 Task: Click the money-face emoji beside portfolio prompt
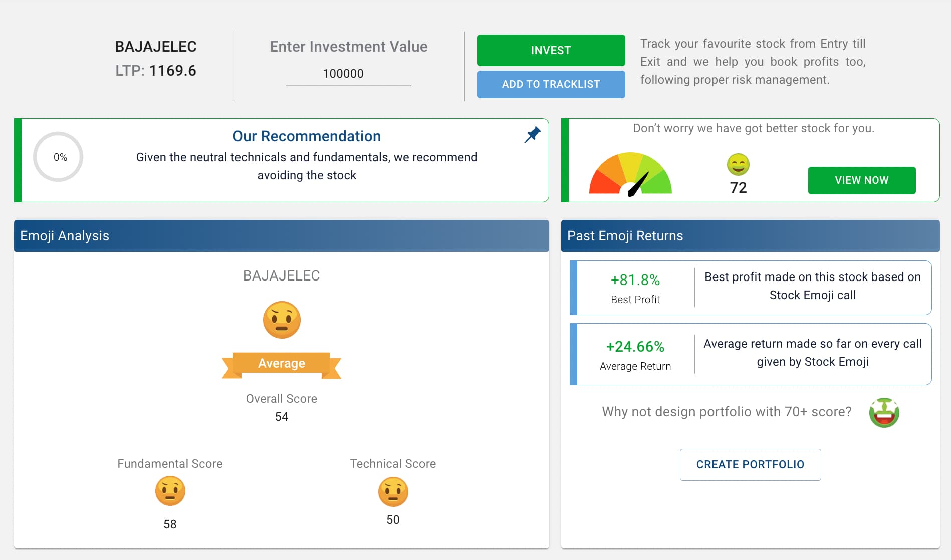[x=884, y=413]
